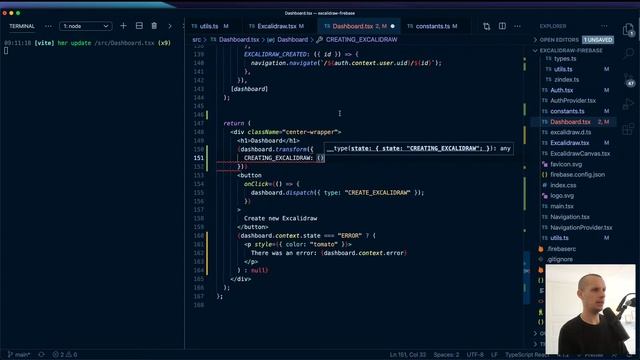Select Dashboard.tsx in Explorer file tree
This screenshot has width=640, height=360.
(570, 122)
